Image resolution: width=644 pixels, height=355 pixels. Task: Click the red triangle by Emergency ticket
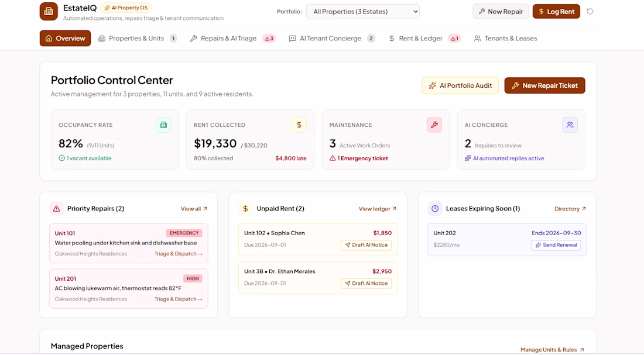[x=333, y=158]
